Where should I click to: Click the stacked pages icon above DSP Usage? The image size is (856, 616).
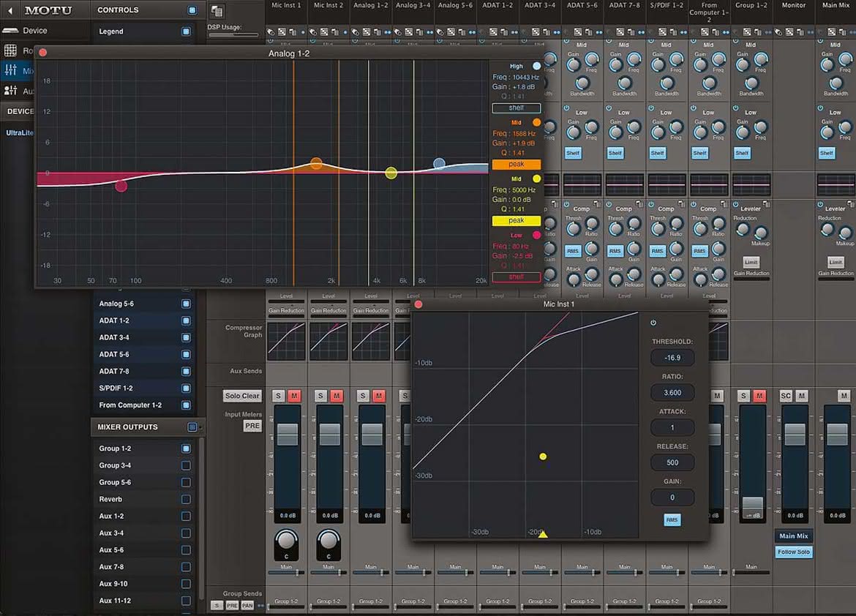217,11
